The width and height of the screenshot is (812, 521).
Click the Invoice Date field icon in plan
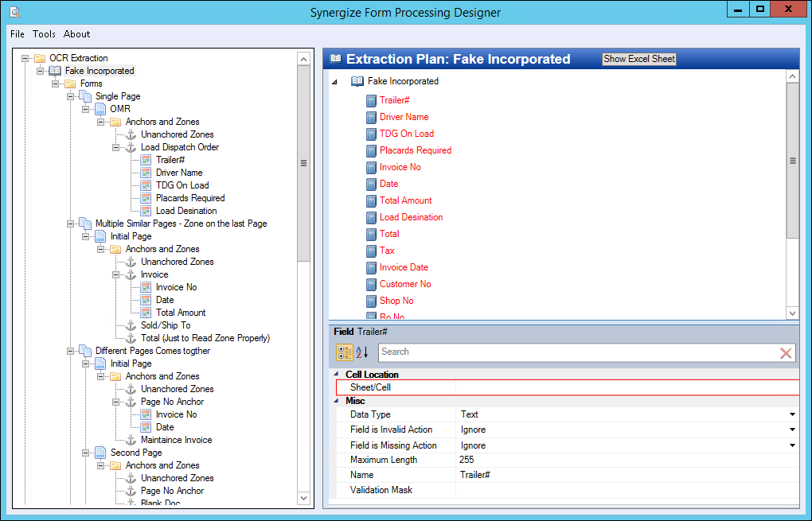[370, 268]
